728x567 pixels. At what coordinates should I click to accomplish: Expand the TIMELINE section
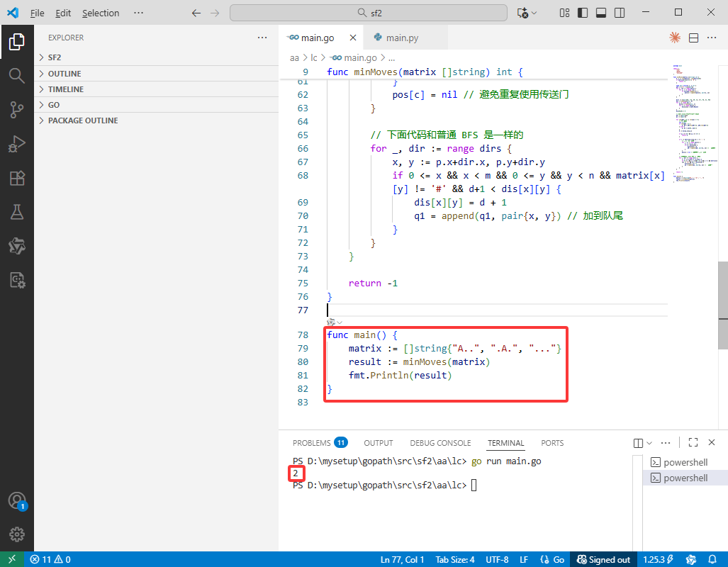(157, 89)
